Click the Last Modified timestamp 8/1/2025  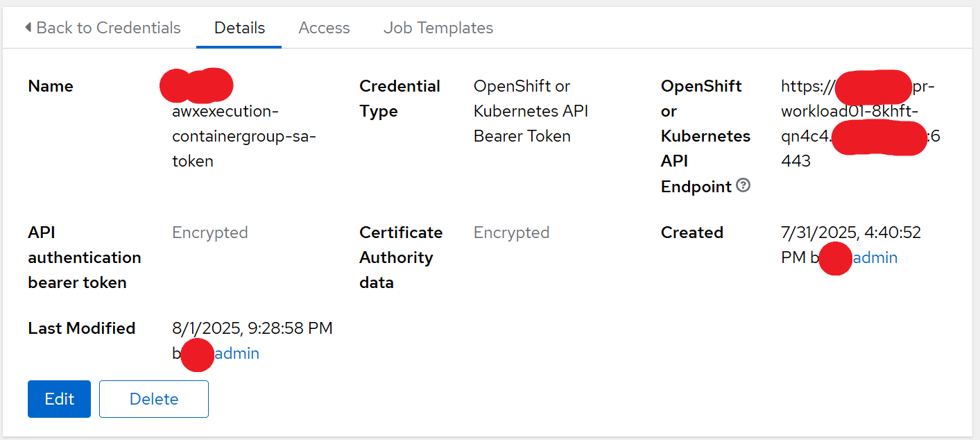click(x=252, y=328)
